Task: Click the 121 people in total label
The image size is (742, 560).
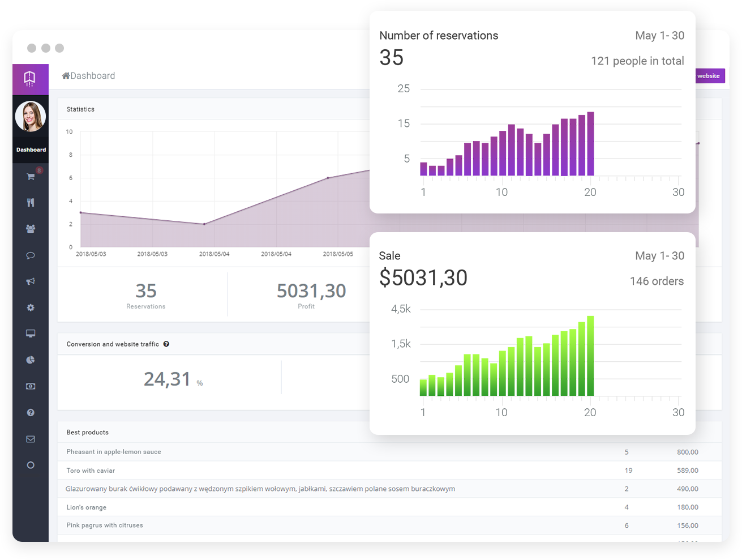Action: point(637,61)
